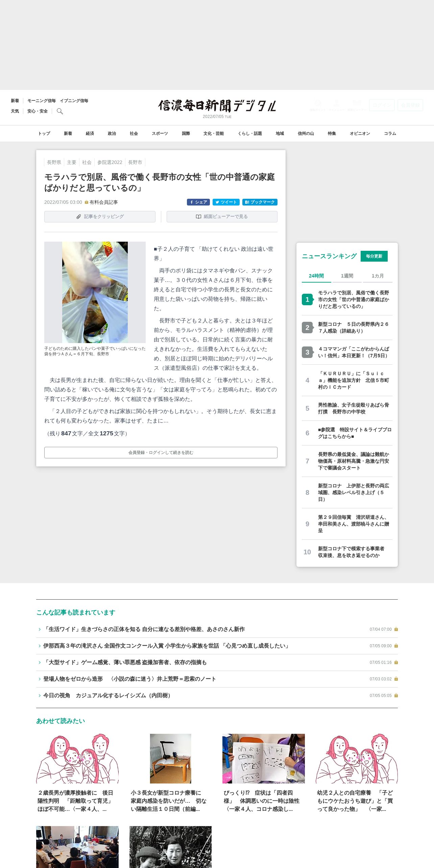
Task: Open 紙面ビューアーで見る viewer button
Action: (222, 217)
